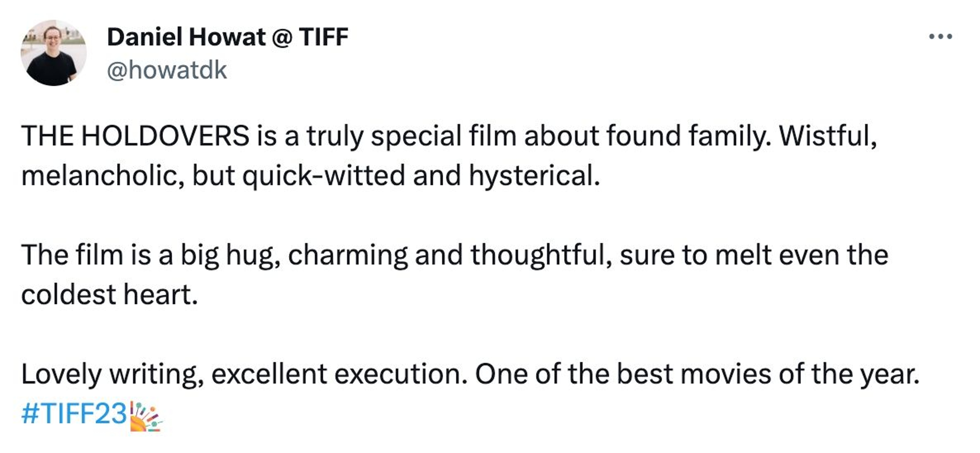Click the phrase "coldest heart."
Image resolution: width=980 pixels, height=453 pixels.
pos(109,295)
